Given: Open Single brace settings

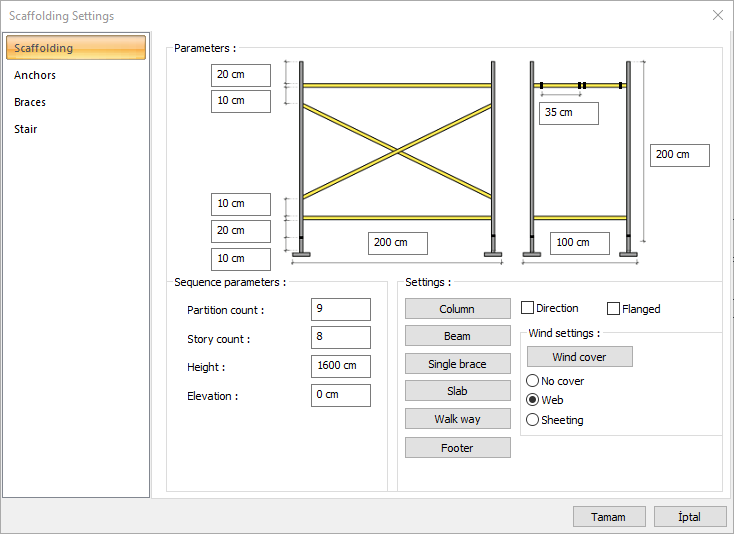Looking at the screenshot, I should 457,364.
